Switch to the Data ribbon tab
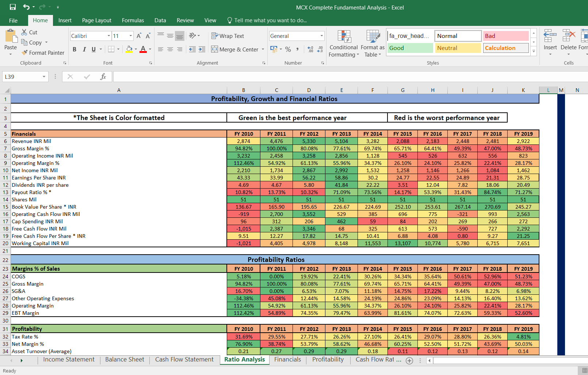Screen dimensions: 588x375 tap(160, 20)
